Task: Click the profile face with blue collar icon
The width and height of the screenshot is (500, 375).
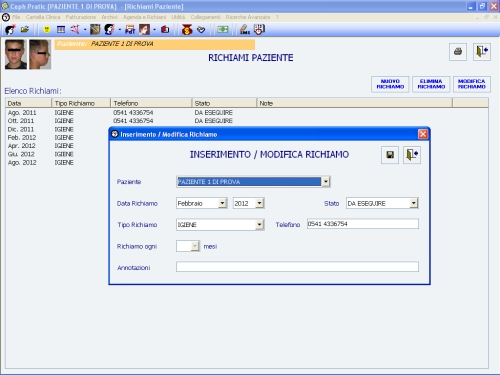Action: tap(109, 30)
